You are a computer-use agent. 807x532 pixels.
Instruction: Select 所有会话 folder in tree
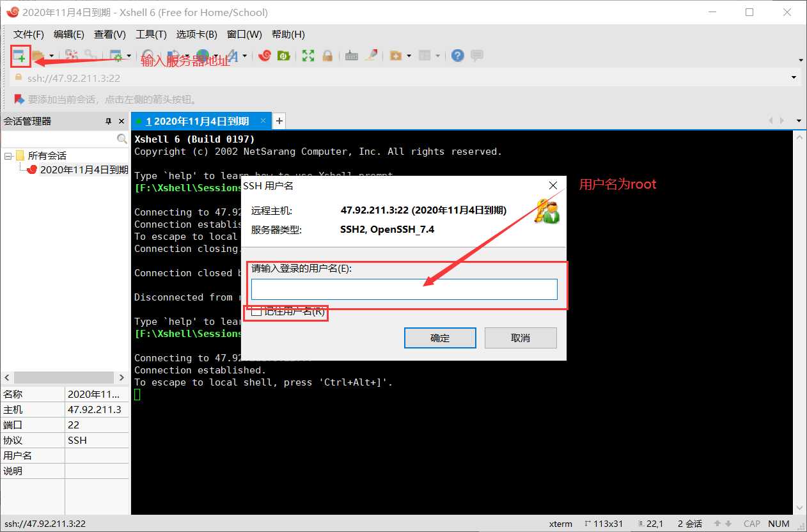[47, 155]
